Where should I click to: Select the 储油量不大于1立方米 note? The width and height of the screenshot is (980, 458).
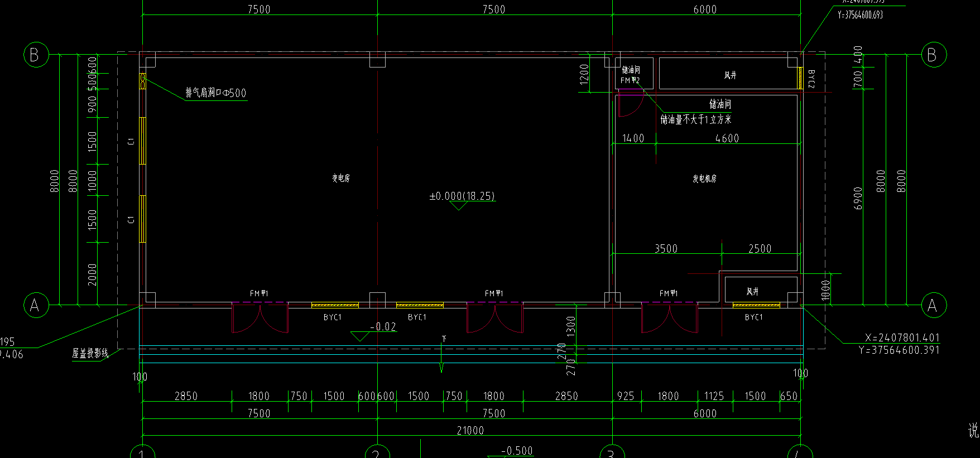click(x=696, y=119)
